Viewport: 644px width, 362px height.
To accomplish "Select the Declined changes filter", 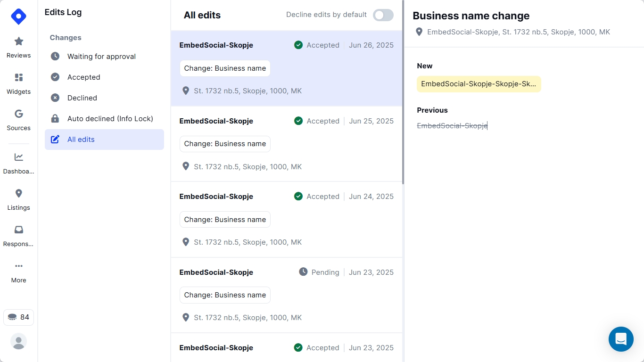I will tap(83, 98).
